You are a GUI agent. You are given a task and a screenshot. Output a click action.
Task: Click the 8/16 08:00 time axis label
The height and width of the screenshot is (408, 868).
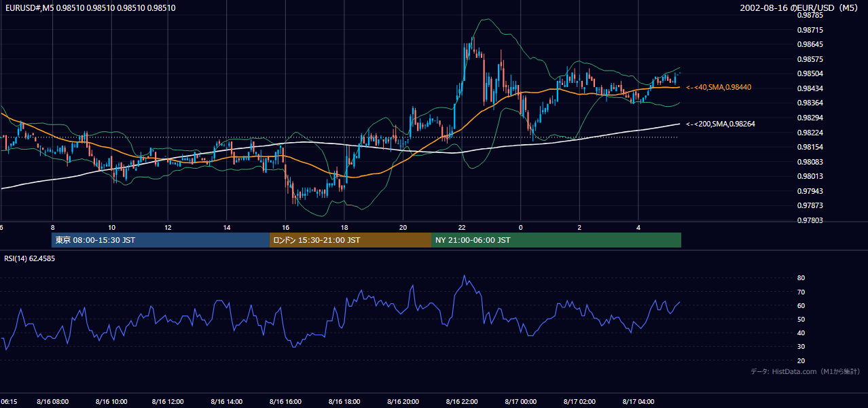point(52,402)
